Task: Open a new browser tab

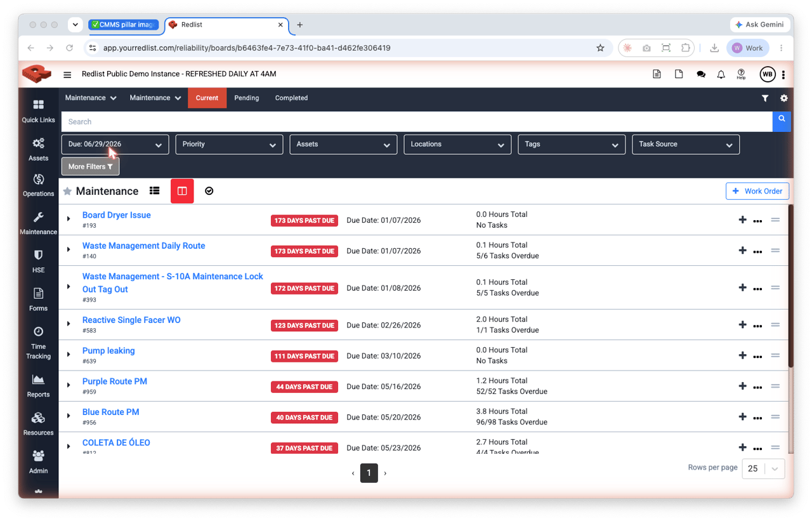Action: 300,25
